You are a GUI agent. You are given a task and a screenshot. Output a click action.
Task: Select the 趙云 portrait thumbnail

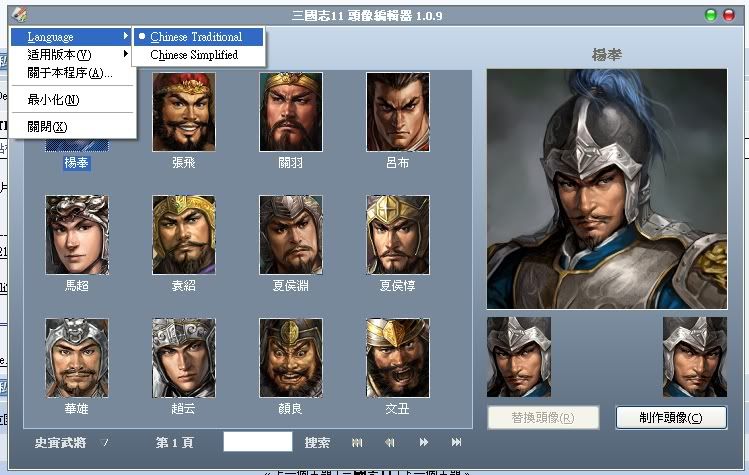(184, 358)
